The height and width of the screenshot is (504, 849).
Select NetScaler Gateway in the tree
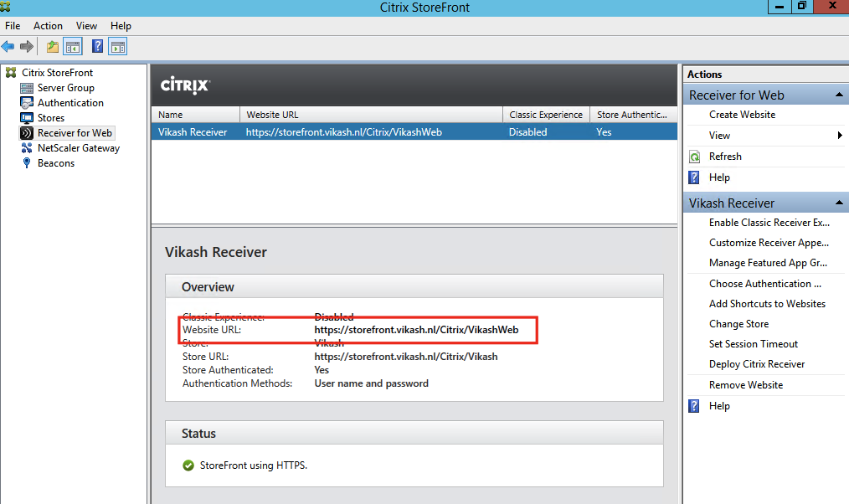[x=79, y=148]
